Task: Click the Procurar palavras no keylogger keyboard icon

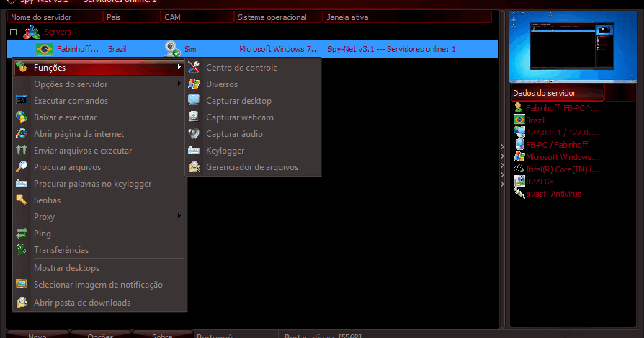Action: click(22, 184)
